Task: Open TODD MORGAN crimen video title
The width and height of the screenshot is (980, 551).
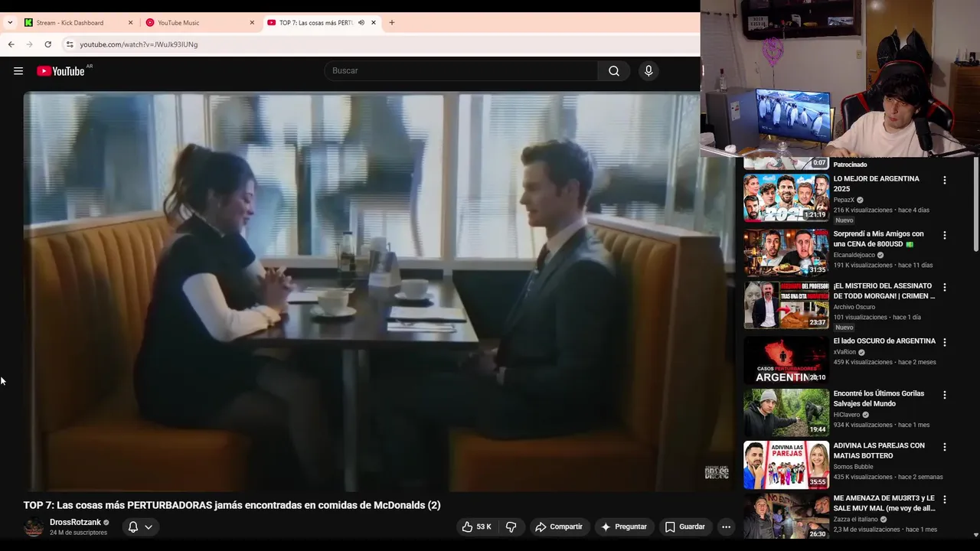Action: (884, 291)
